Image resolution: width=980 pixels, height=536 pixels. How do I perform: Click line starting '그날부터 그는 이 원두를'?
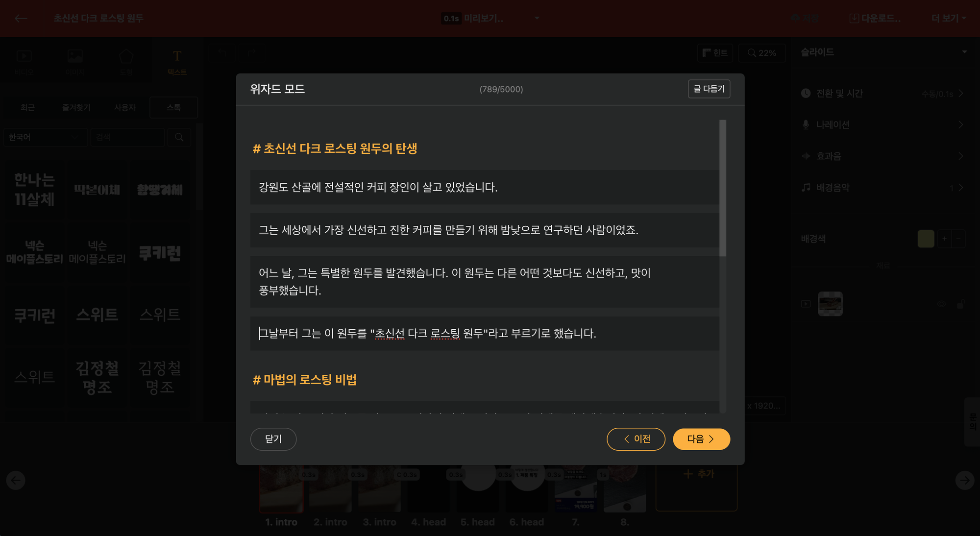pos(485,333)
